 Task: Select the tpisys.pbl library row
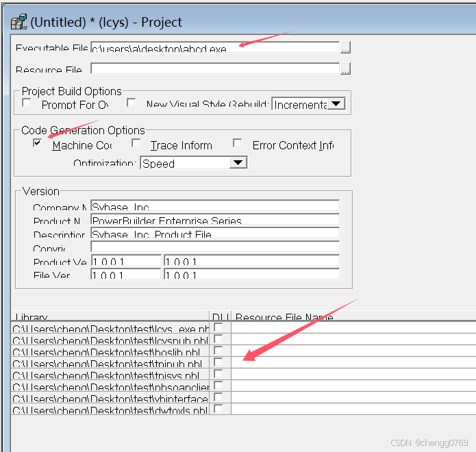tap(110, 375)
